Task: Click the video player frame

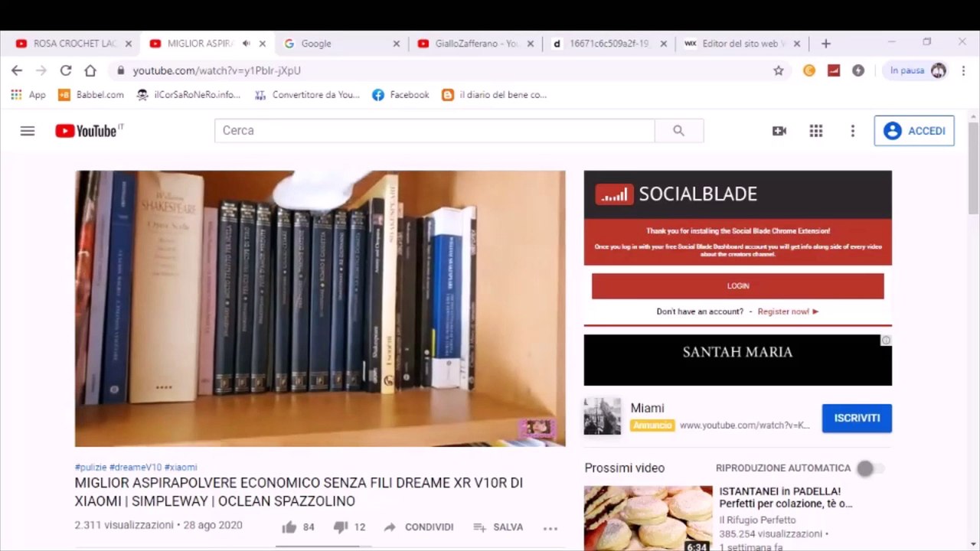Action: pyautogui.click(x=320, y=308)
